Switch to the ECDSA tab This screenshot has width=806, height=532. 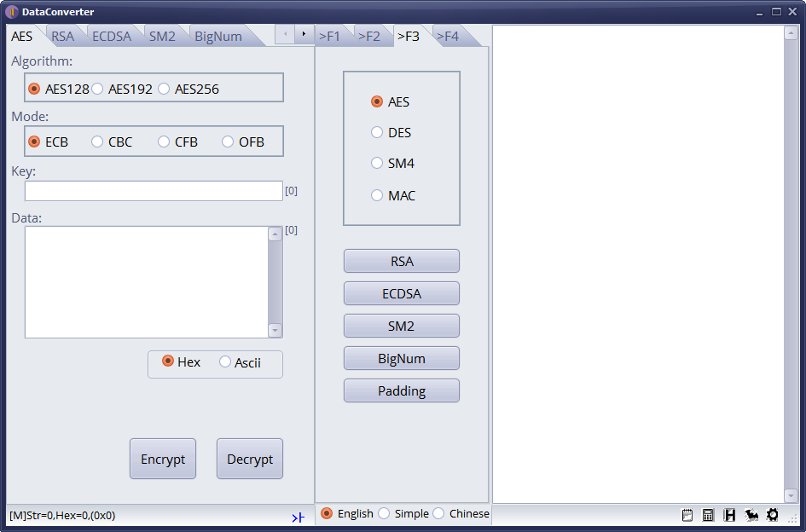click(x=112, y=35)
